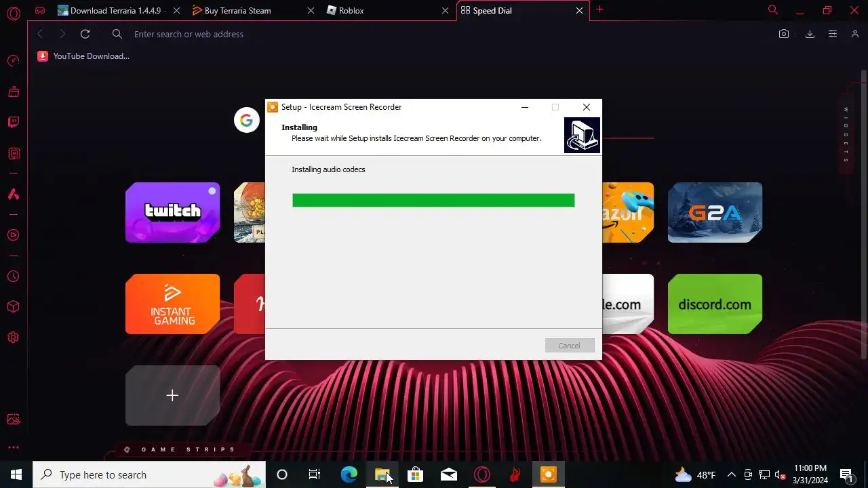Select Icecream setup in the taskbar
This screenshot has height=488, width=868.
(548, 474)
